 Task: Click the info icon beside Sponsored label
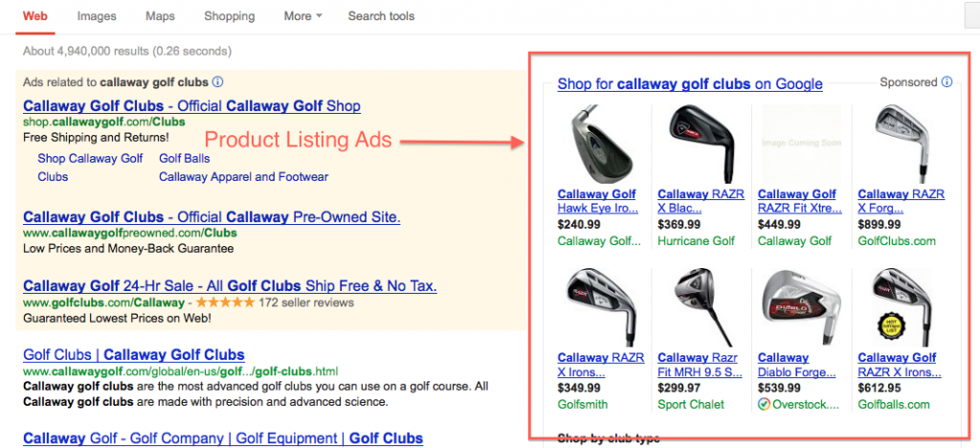tap(947, 82)
